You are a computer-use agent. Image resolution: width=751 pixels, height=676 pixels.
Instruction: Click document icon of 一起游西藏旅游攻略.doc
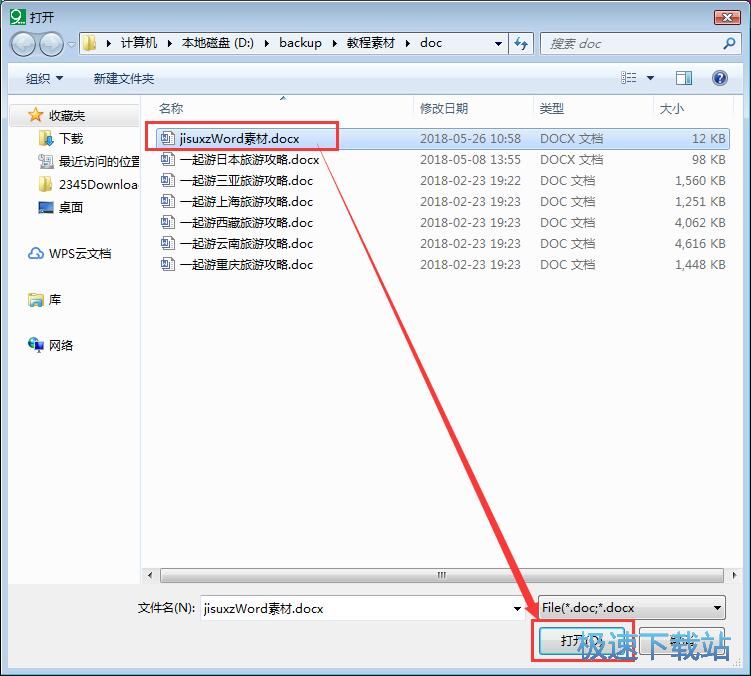(x=168, y=222)
